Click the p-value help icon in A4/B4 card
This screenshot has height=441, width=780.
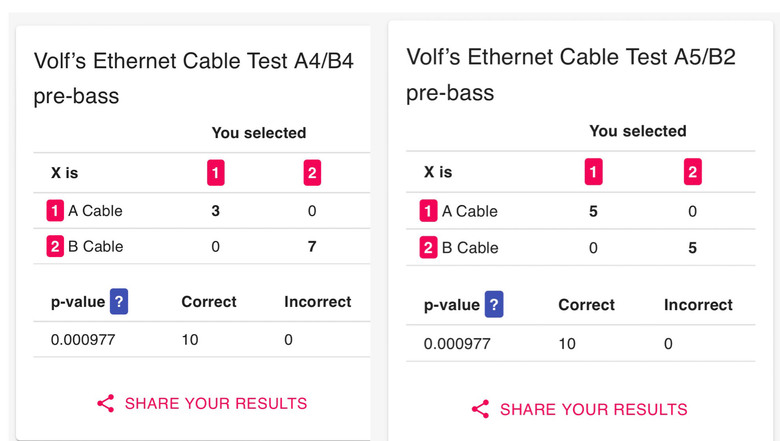click(x=119, y=301)
